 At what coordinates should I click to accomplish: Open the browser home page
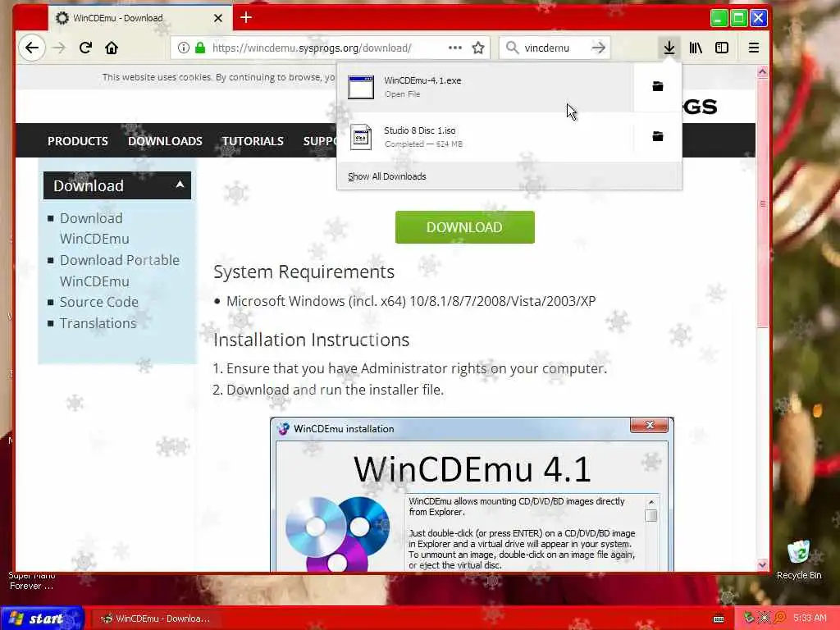[x=112, y=48]
